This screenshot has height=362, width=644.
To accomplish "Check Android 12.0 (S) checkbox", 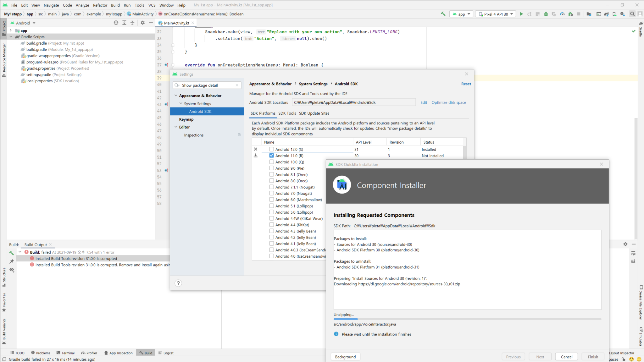I will point(271,149).
